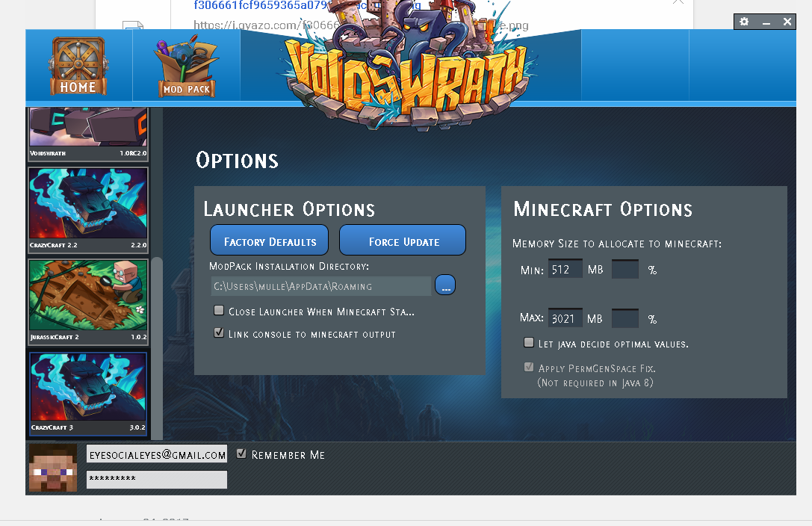The width and height of the screenshot is (812, 526).
Task: Click the 'Options' heading text
Action: click(x=237, y=160)
